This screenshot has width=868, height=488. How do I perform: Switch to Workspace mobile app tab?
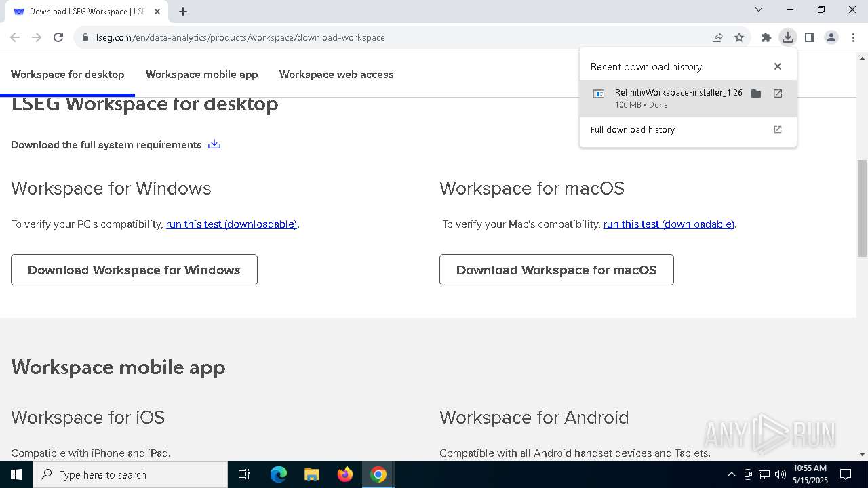pos(201,75)
